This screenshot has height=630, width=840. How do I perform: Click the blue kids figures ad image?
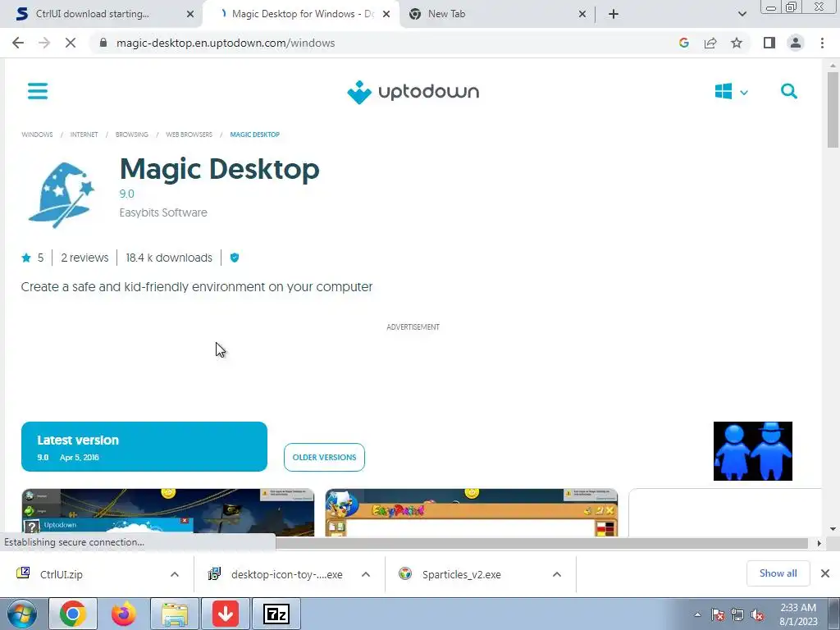click(753, 451)
